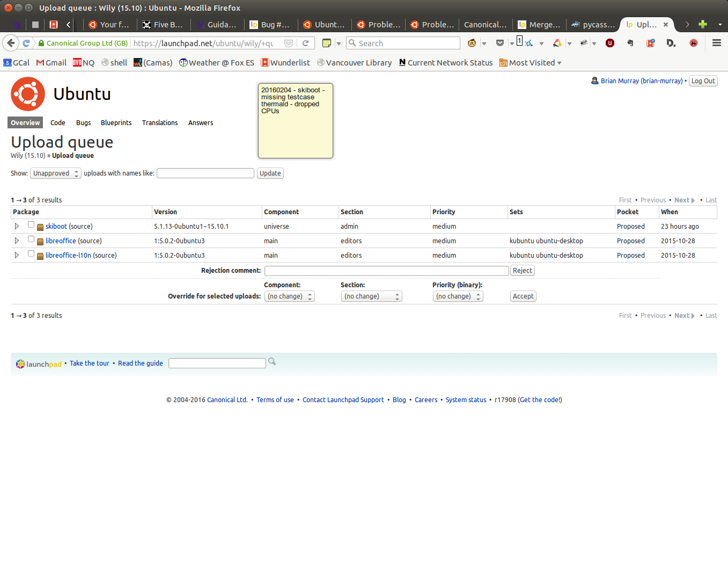Open the Blueprints tab
Image resolution: width=728 pixels, height=567 pixels.
pyautogui.click(x=116, y=123)
